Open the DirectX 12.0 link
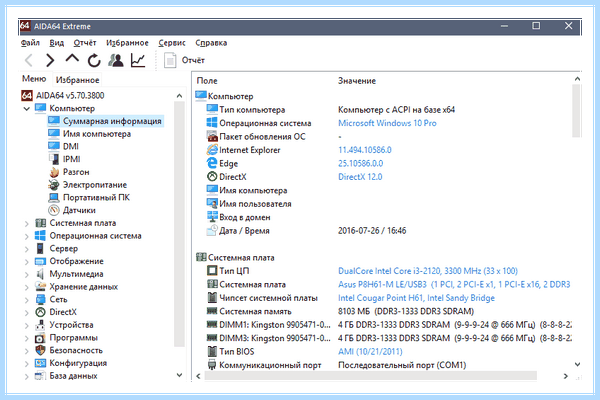Viewport: 600px width, 400px height. 360,177
